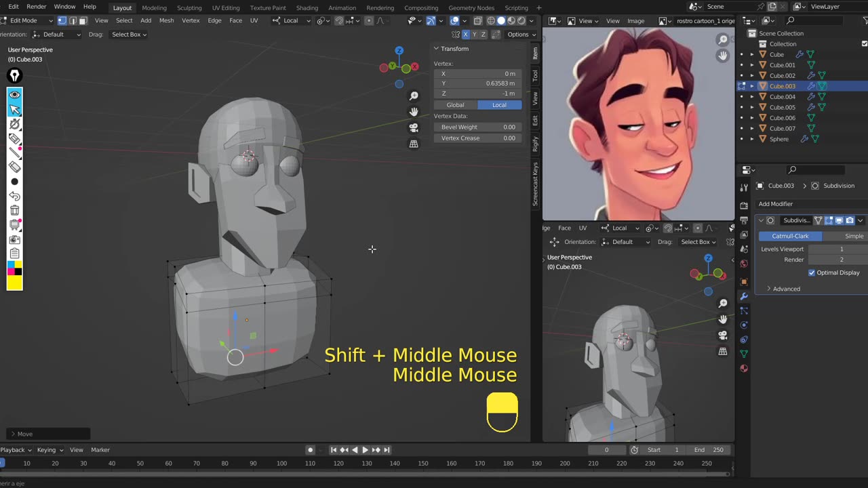
Task: Open the Material properties tab
Action: pyautogui.click(x=744, y=369)
